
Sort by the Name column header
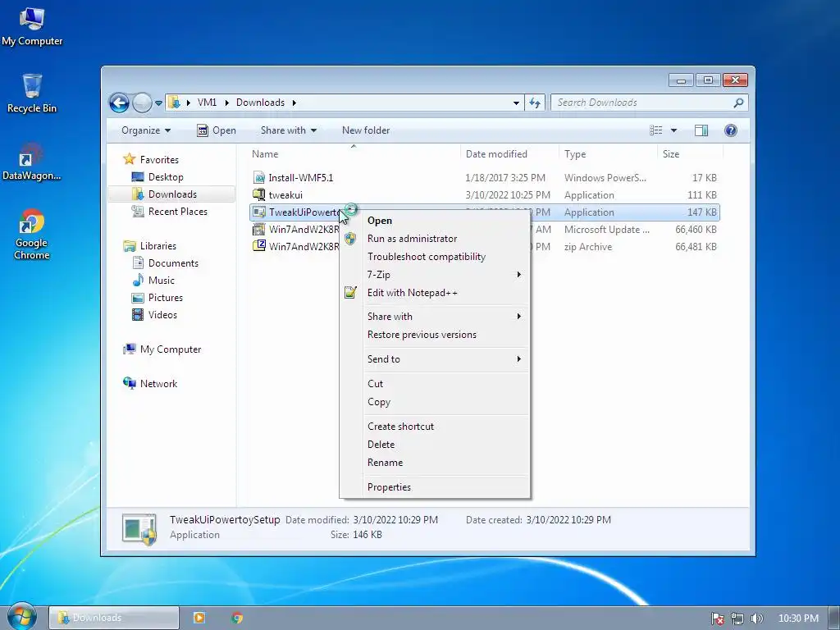[x=354, y=153]
